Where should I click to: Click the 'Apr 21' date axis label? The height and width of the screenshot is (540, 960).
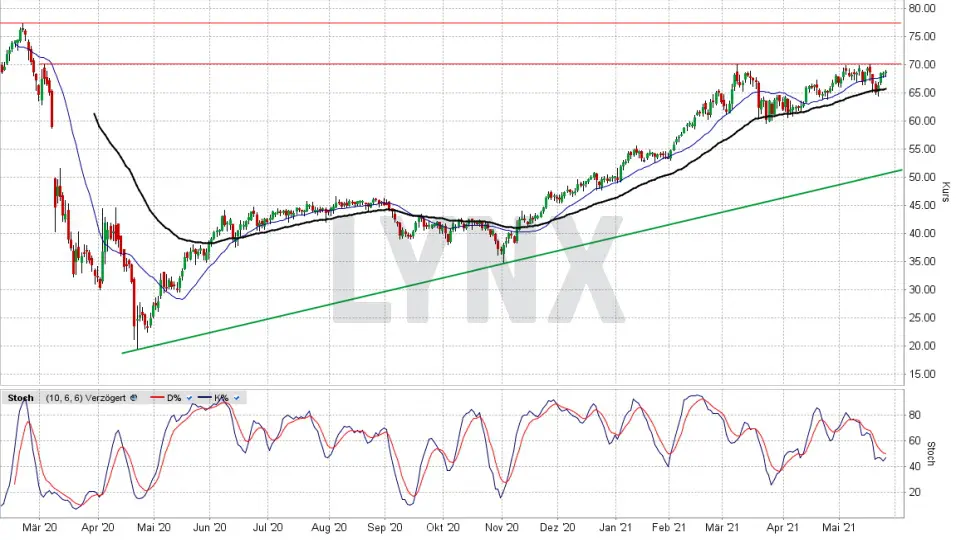[783, 527]
